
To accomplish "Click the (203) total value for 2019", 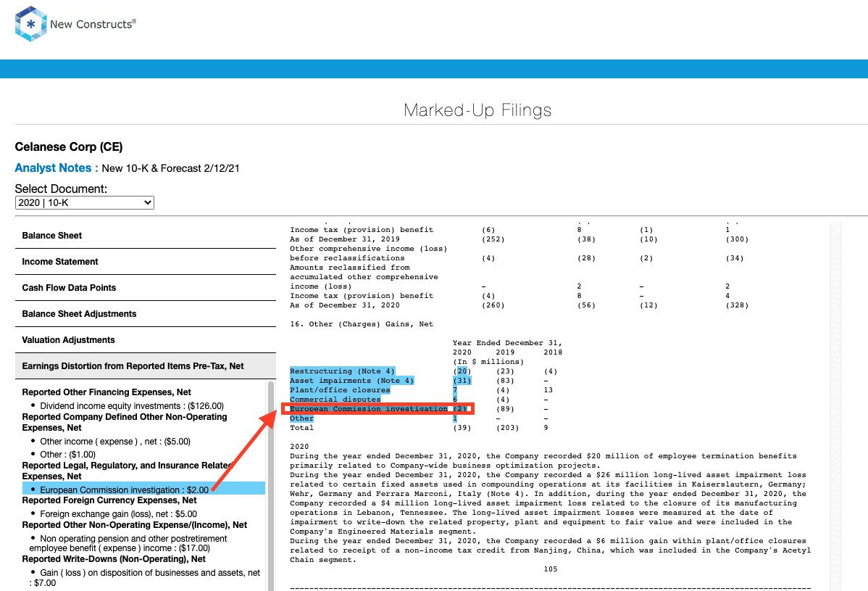I will tap(508, 428).
